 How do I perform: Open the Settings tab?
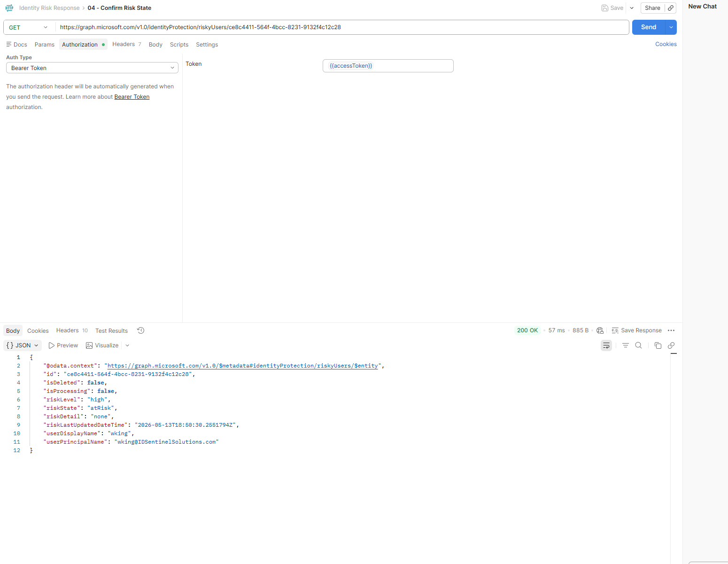click(207, 45)
